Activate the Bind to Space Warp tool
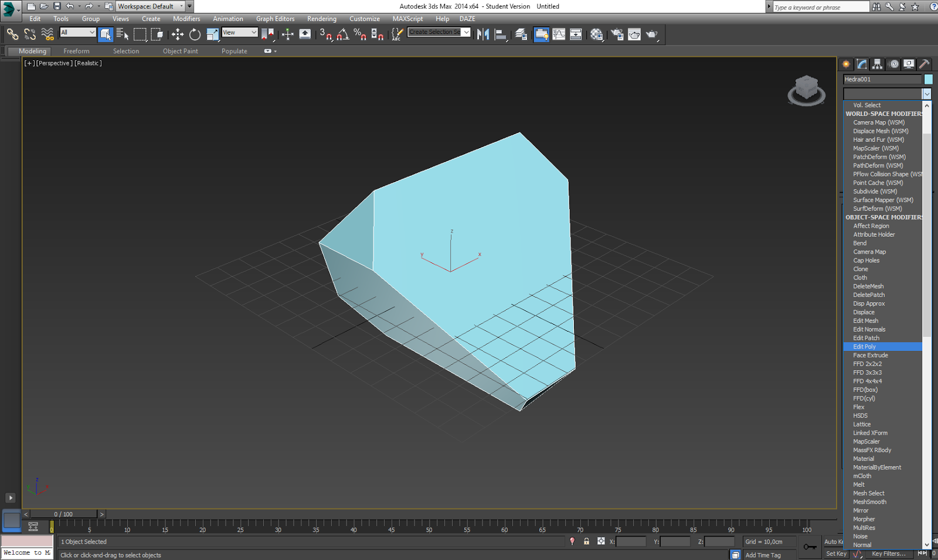938x560 pixels. (x=47, y=35)
